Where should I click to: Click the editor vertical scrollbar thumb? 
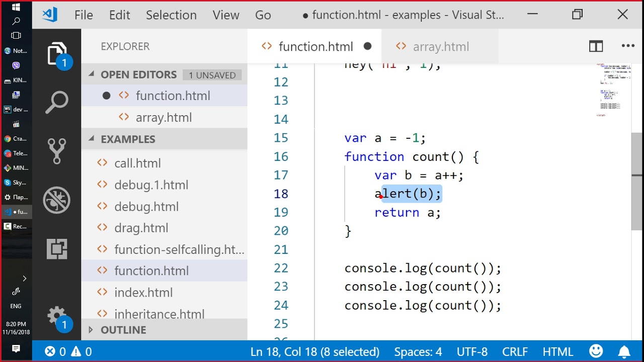tap(637, 181)
